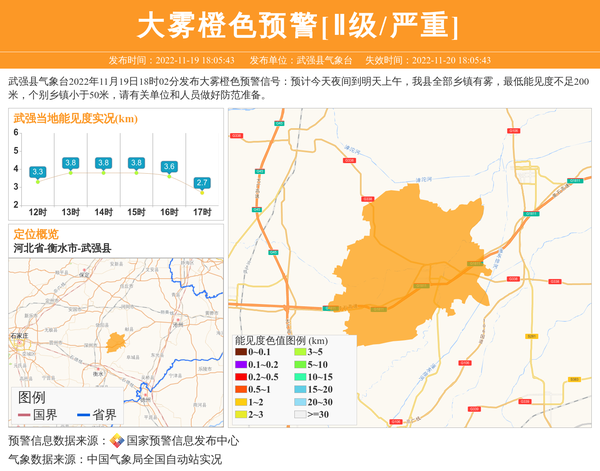Screen dimensions: 600x471
Task: Click the >=30 grey legend swatch
Action: point(300,414)
